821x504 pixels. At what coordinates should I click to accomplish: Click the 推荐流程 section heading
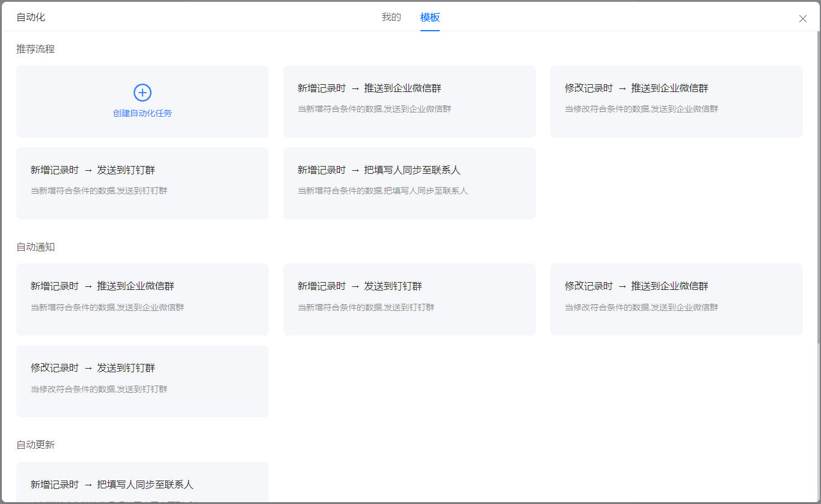(x=35, y=49)
